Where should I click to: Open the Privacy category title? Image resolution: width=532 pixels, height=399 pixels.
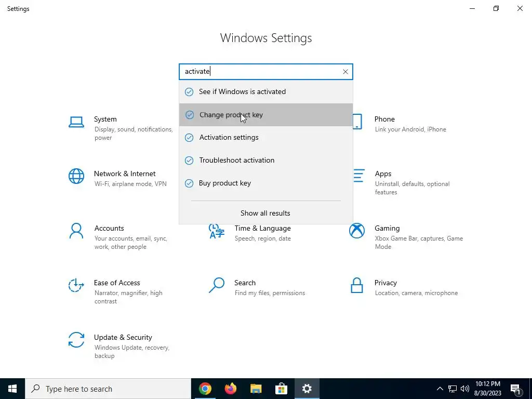tap(385, 283)
